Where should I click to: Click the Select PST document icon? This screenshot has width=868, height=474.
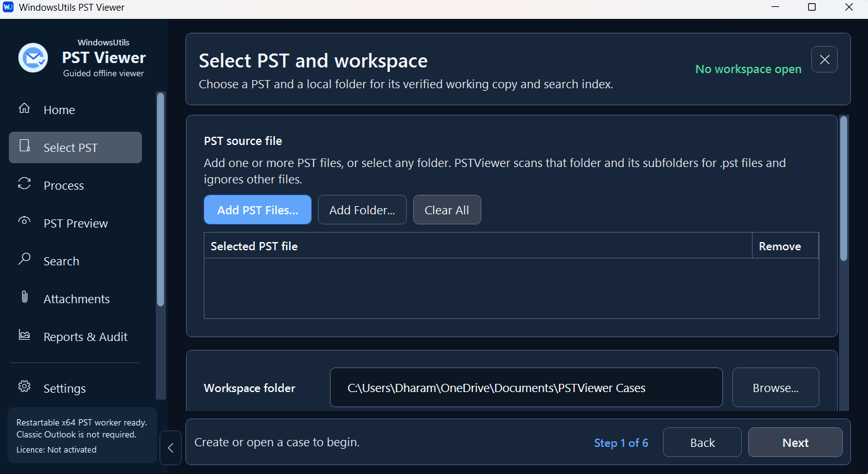point(25,146)
